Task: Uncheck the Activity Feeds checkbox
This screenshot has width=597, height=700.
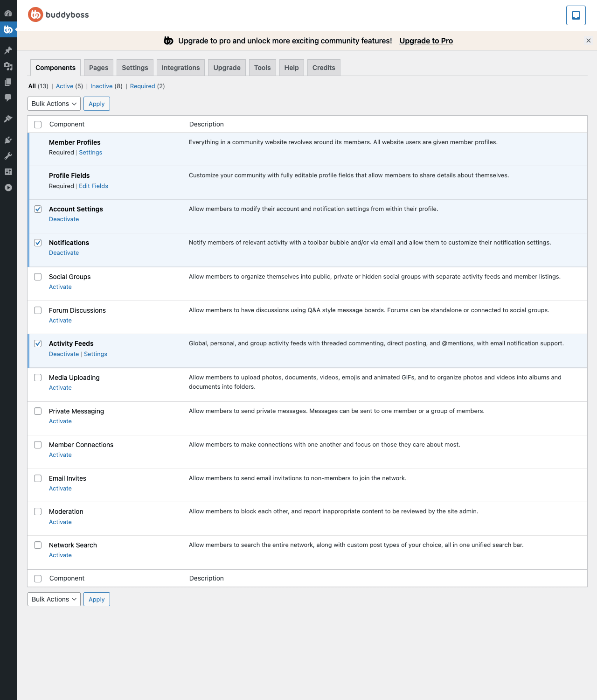Action: tap(38, 343)
